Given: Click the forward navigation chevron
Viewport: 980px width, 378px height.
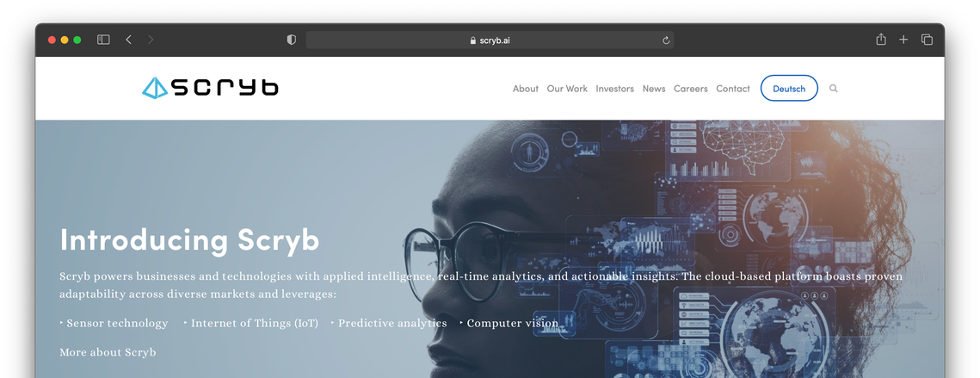Looking at the screenshot, I should coord(151,40).
